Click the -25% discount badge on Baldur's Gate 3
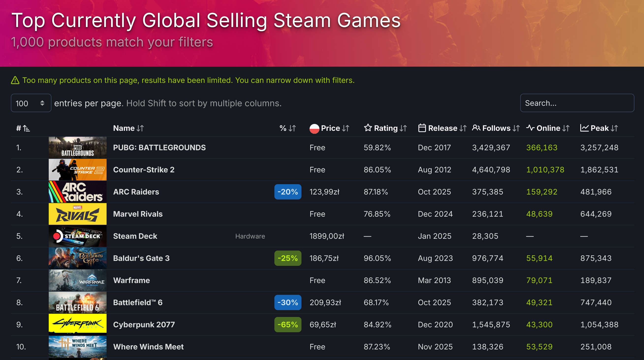The width and height of the screenshot is (644, 360). [x=287, y=258]
